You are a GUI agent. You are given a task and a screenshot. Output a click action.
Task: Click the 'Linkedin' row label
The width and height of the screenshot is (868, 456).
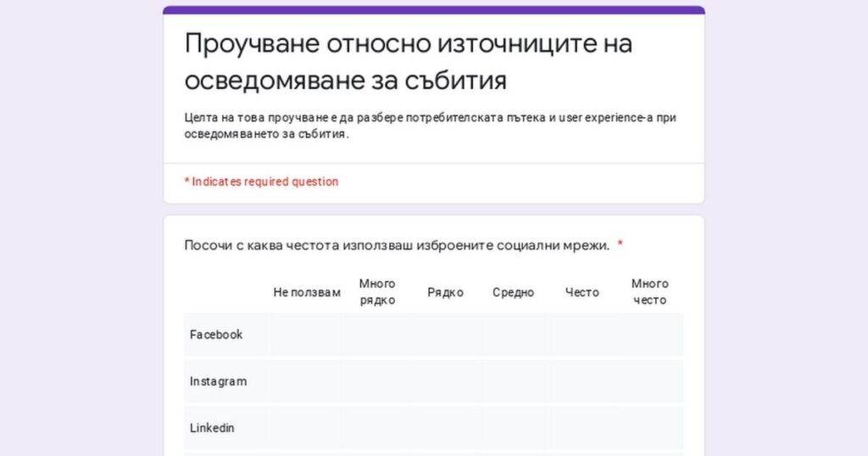point(212,428)
